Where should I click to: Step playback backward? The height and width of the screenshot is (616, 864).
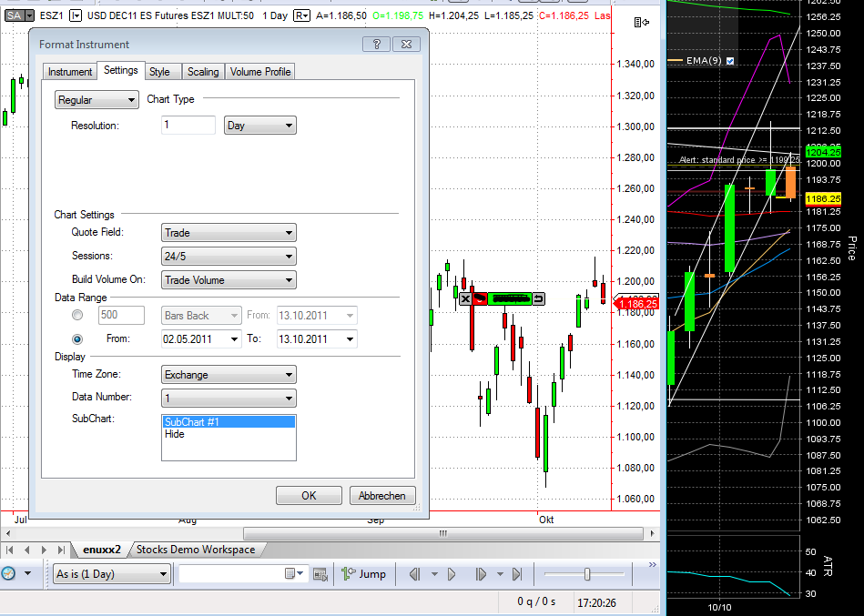coord(415,574)
